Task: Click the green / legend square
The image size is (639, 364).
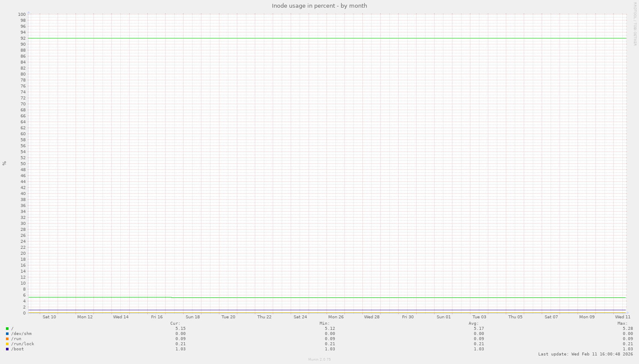Action: coord(7,328)
